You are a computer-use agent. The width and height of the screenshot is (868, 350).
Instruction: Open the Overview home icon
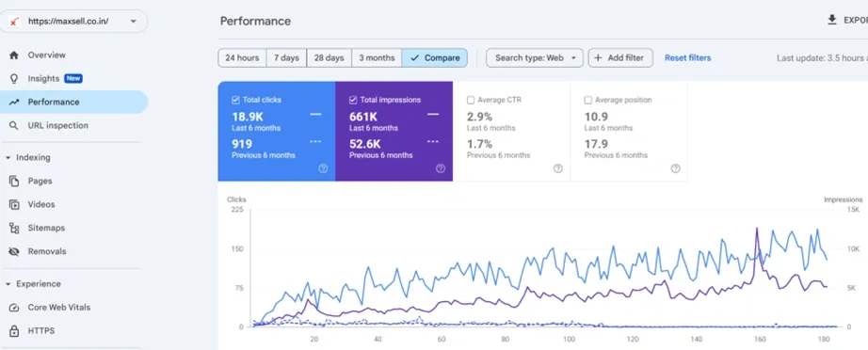(x=14, y=56)
